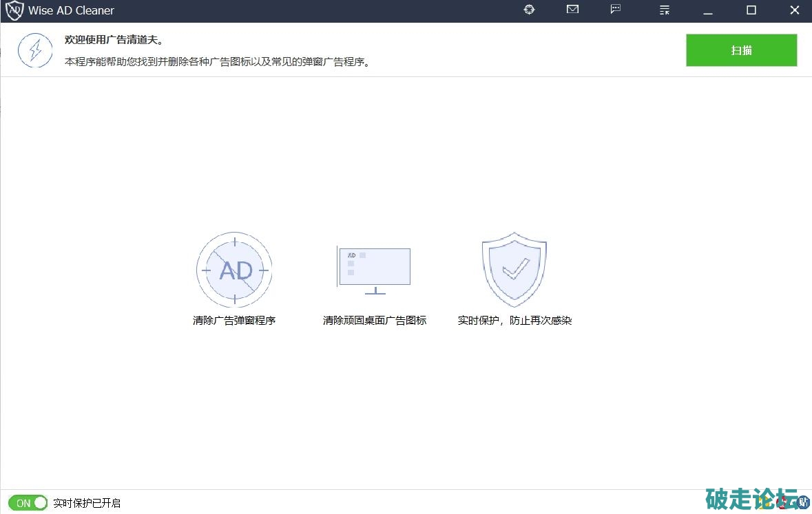Click the Wise AD Cleaner shield logo
The width and height of the screenshot is (812, 514).
click(x=14, y=11)
